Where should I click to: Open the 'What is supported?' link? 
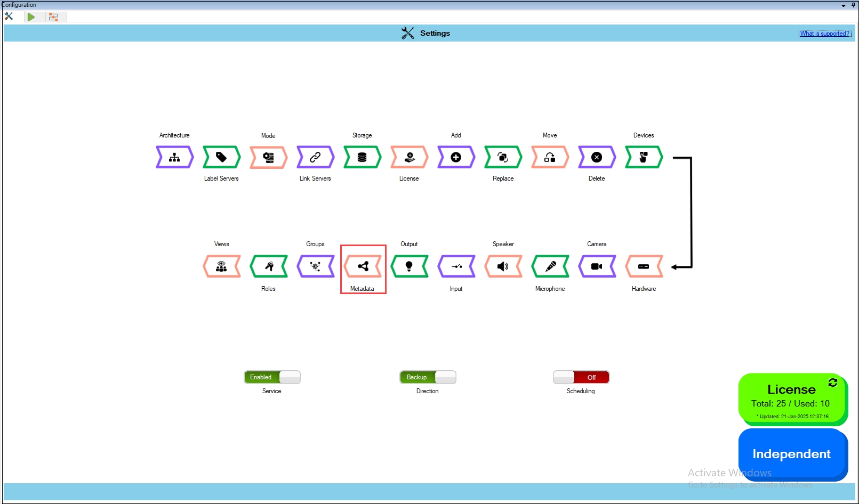coord(824,34)
